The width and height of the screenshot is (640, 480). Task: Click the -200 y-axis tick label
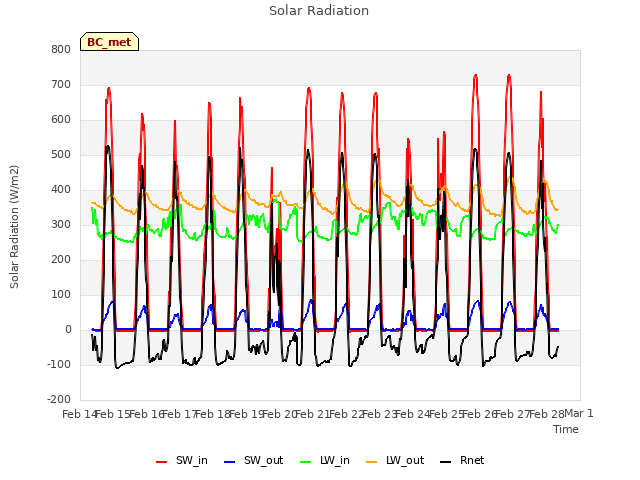(x=59, y=400)
